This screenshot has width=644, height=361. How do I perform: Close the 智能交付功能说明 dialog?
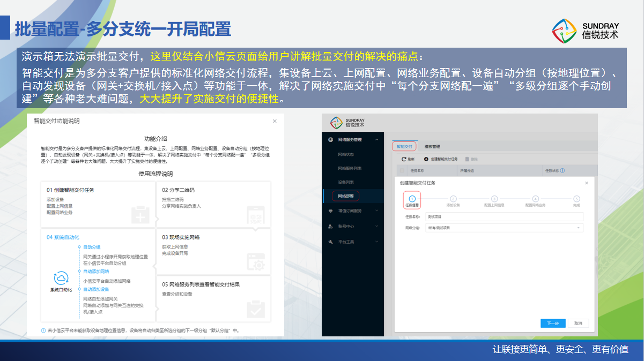coord(275,121)
